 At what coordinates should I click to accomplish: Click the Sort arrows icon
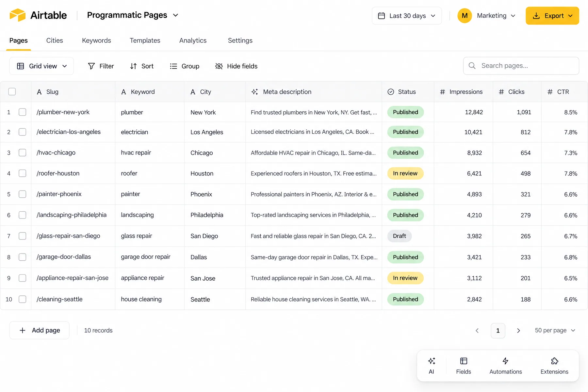133,66
